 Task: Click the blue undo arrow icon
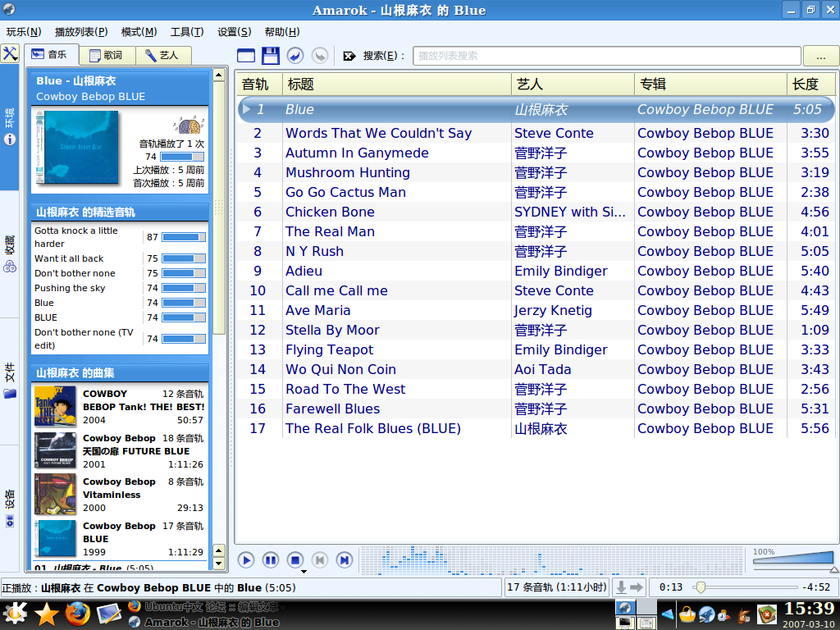click(x=295, y=55)
